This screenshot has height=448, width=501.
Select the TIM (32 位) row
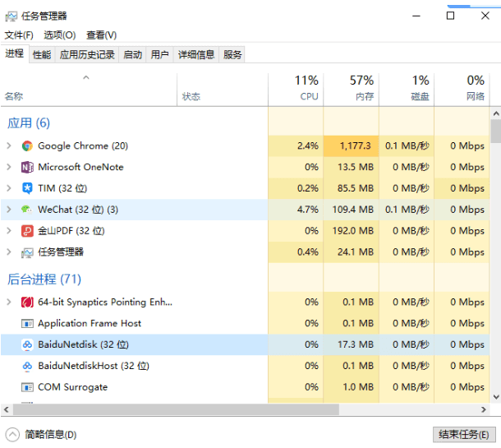pyautogui.click(x=245, y=188)
